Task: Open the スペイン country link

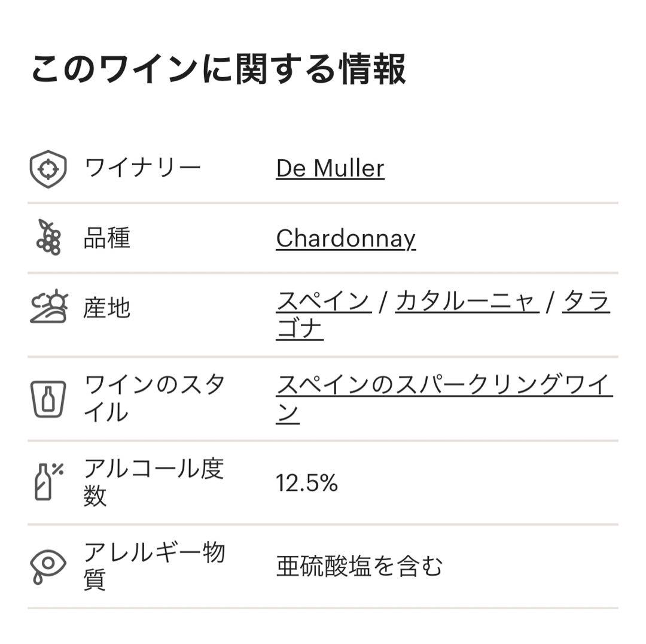Action: point(324,301)
